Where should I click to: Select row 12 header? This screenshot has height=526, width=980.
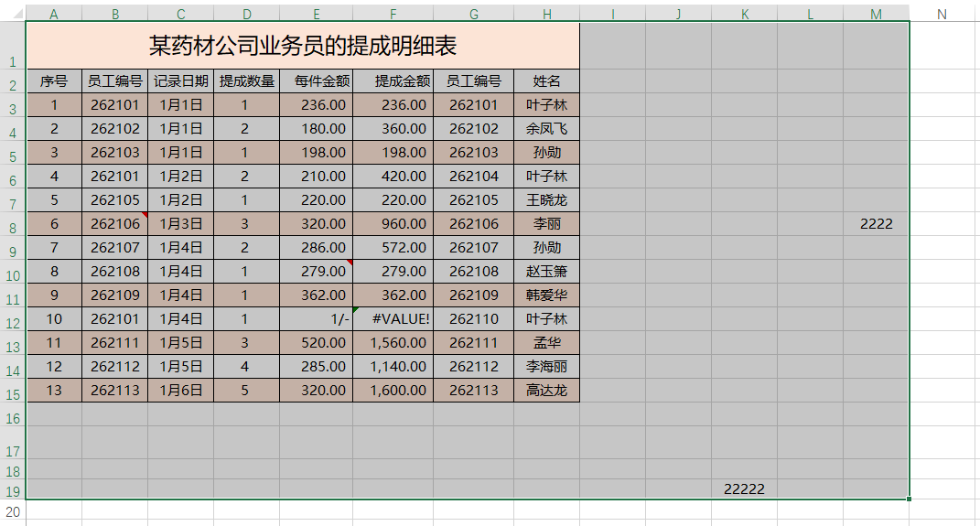(13, 319)
